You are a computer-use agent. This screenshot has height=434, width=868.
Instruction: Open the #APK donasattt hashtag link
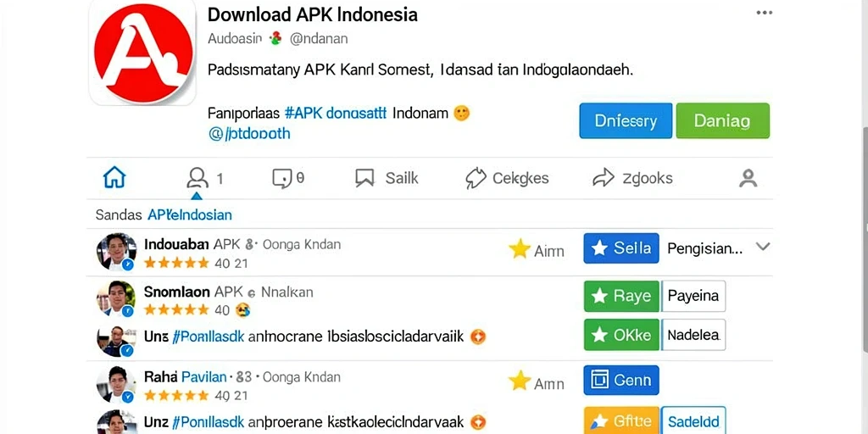pos(336,114)
